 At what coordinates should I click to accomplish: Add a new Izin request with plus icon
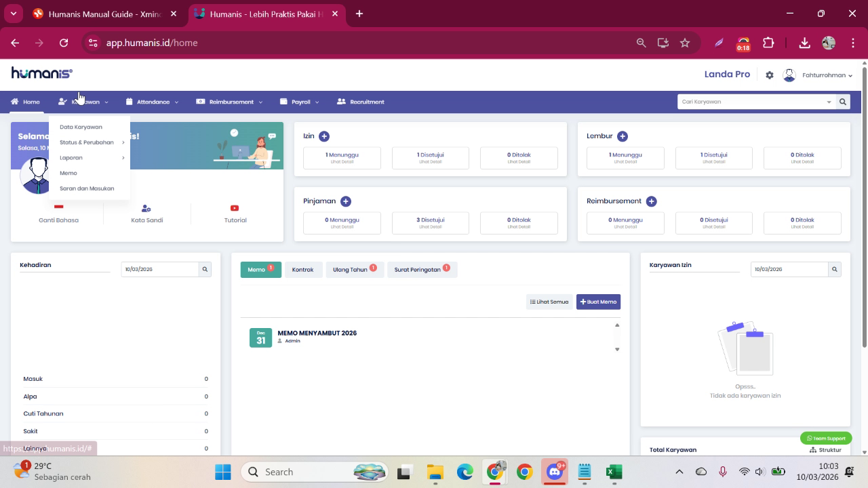coord(324,136)
